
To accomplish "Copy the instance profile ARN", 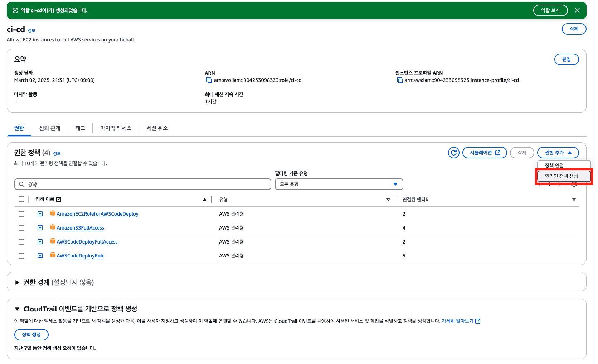I will click(x=400, y=80).
